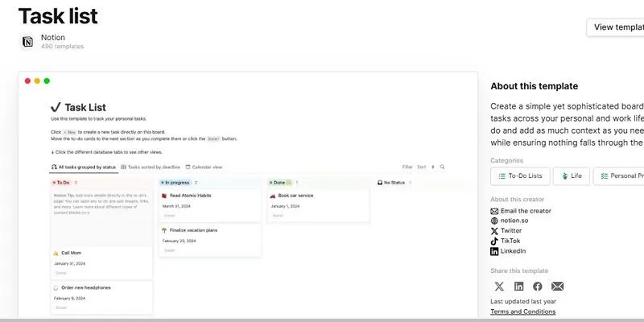Screen dimensions: 644x322
Task: Open the Order new headphones card
Action: [101, 297]
